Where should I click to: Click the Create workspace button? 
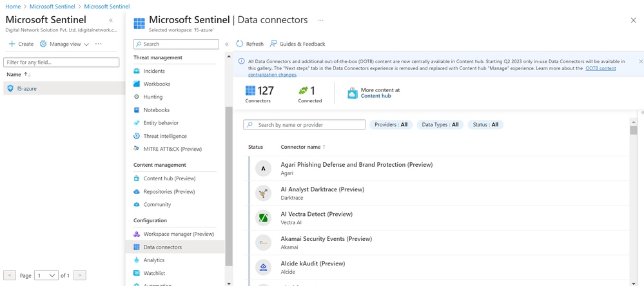click(21, 44)
